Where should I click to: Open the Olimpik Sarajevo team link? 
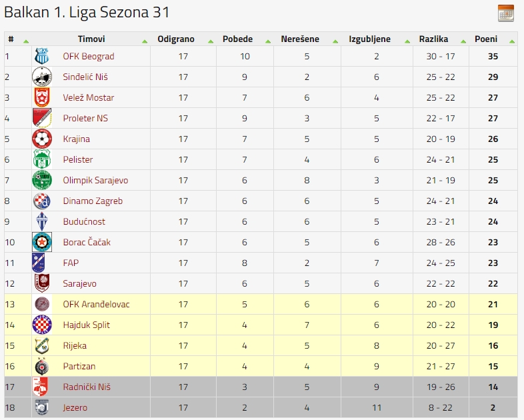tap(95, 180)
